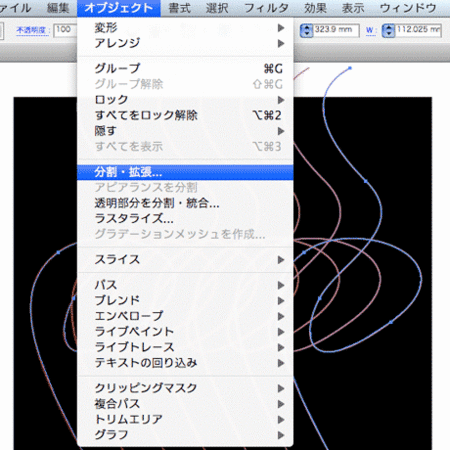Click the stepper beside 323.9 mm field
Image resolution: width=450 pixels, height=450 pixels.
coord(306,30)
